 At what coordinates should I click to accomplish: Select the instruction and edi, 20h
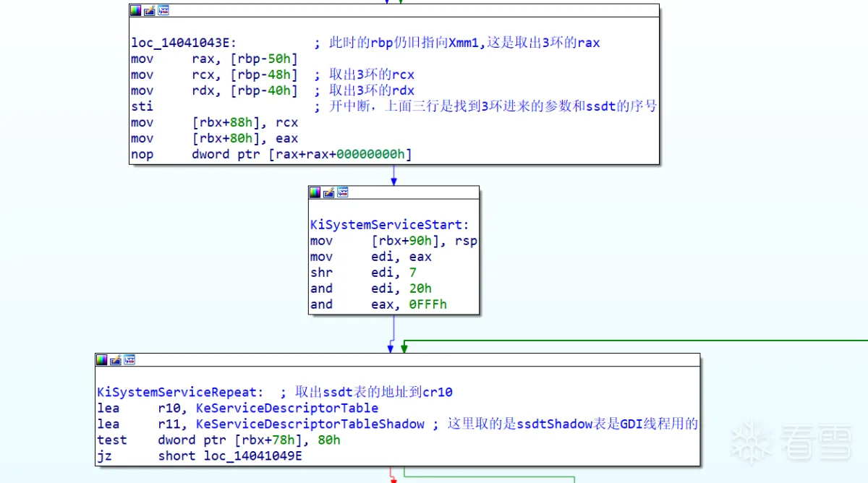pyautogui.click(x=371, y=288)
